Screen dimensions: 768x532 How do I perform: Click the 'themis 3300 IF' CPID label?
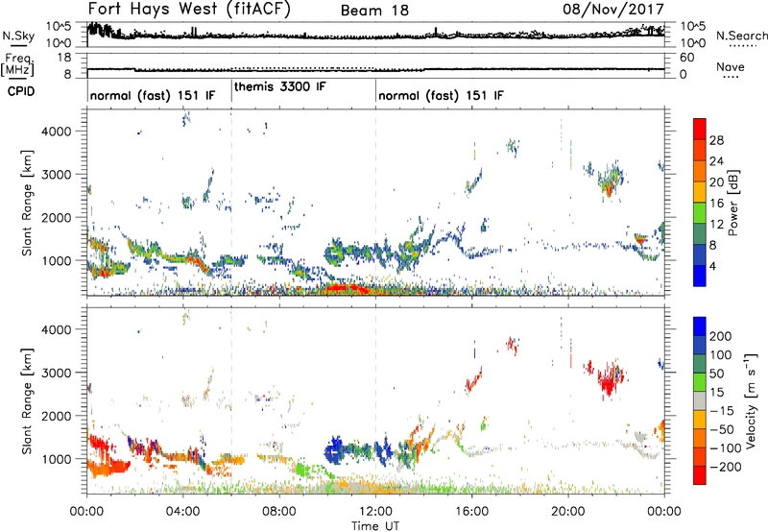coord(279,87)
